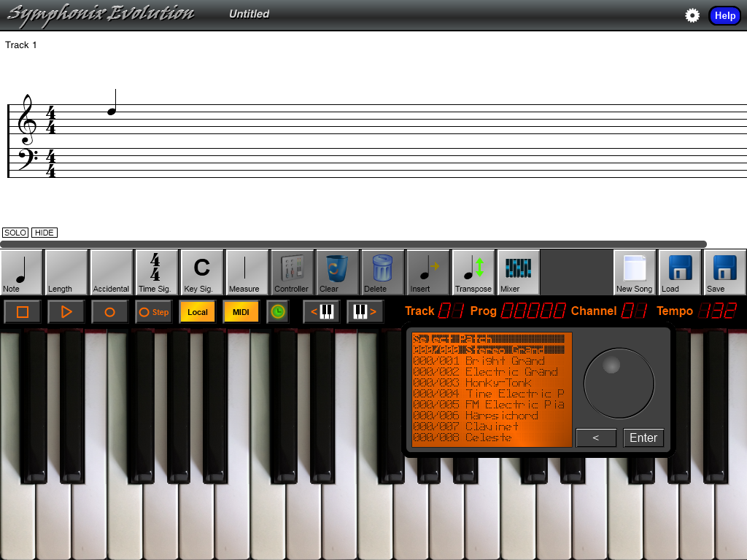
Task: Click the Untitled song title
Action: pos(249,15)
